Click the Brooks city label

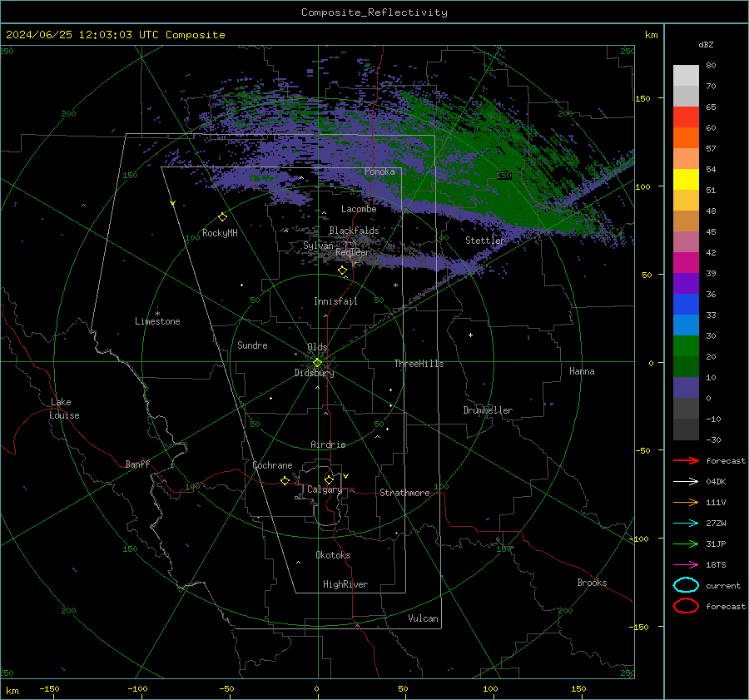[x=592, y=583]
